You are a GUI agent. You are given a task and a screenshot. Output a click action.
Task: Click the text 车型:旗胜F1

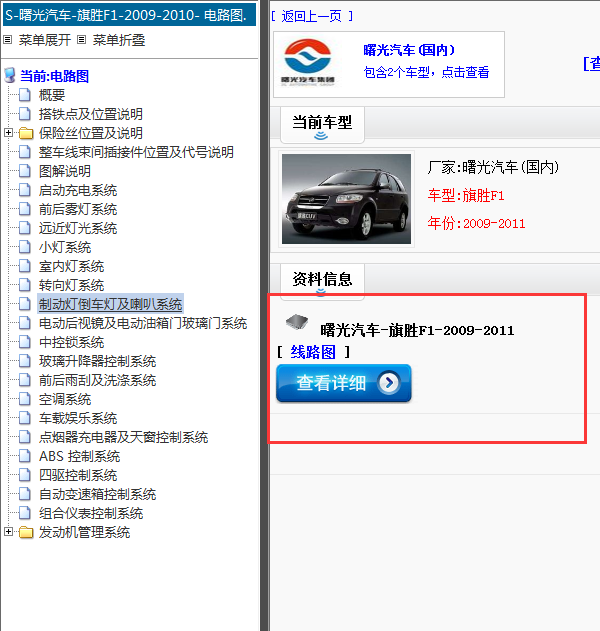point(466,196)
